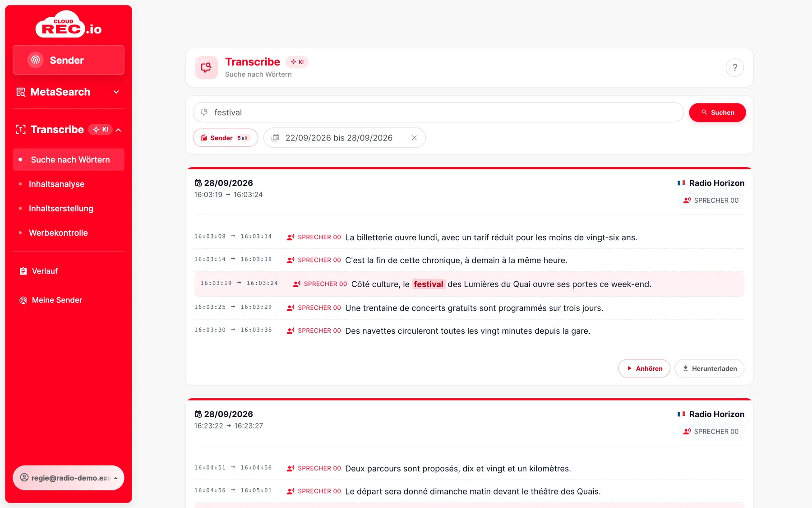Open the Sender main button in sidebar
812x508 pixels.
[69, 60]
